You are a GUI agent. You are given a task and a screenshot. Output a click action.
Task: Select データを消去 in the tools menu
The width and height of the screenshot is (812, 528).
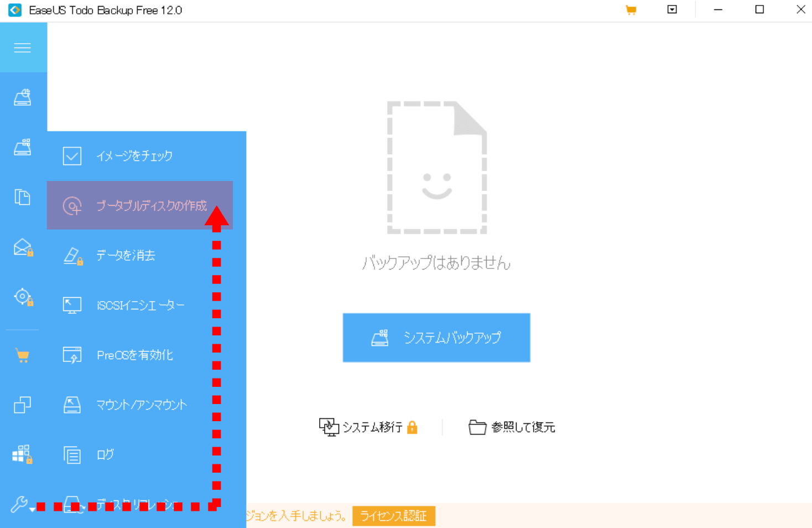[x=126, y=256]
